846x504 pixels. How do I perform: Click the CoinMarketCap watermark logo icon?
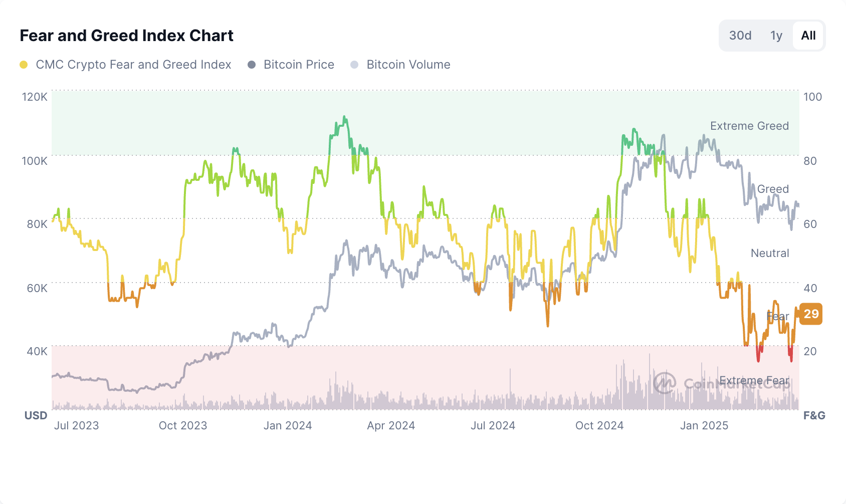click(665, 383)
